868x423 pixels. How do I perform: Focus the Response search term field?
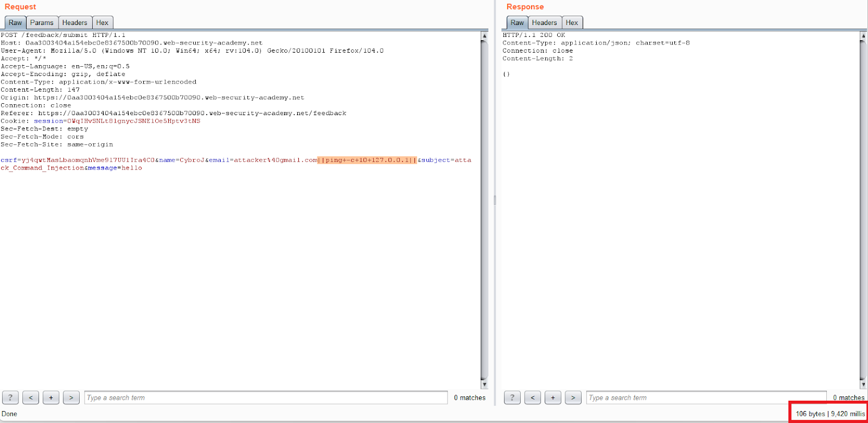point(706,397)
